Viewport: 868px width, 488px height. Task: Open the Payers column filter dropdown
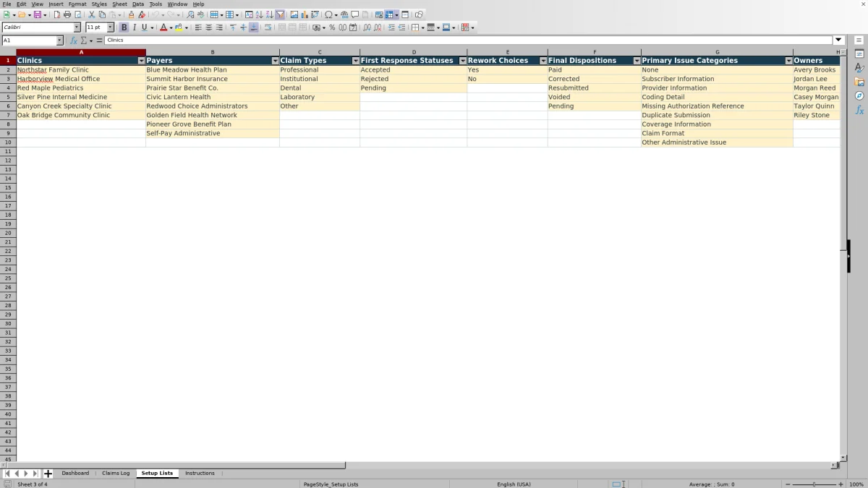(275, 61)
